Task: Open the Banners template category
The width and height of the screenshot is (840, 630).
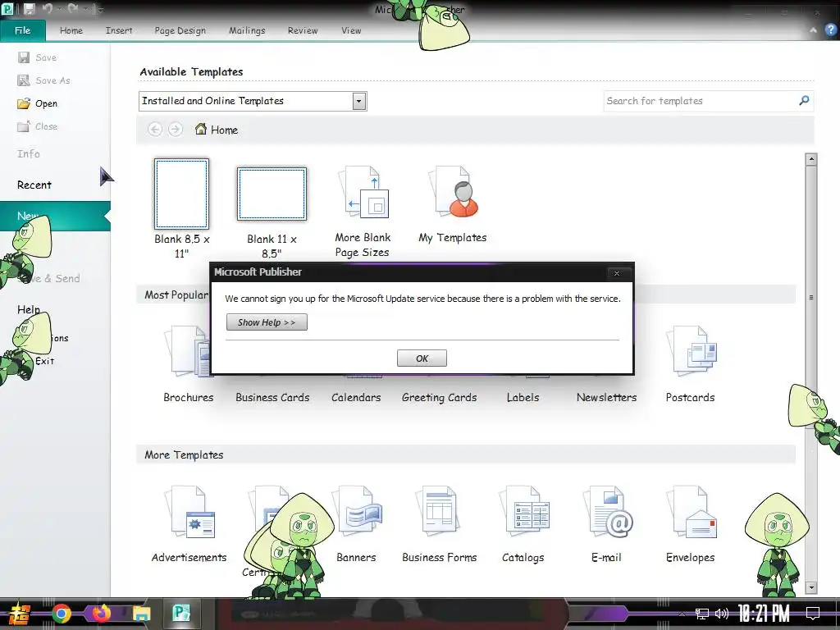Action: (x=357, y=512)
